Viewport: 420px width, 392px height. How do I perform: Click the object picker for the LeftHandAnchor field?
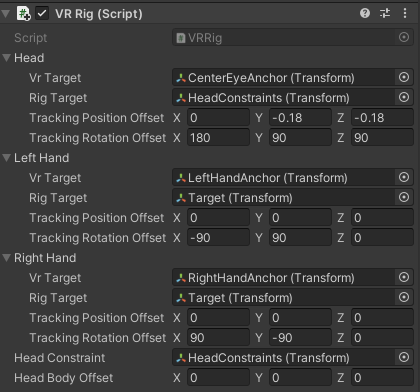[404, 177]
